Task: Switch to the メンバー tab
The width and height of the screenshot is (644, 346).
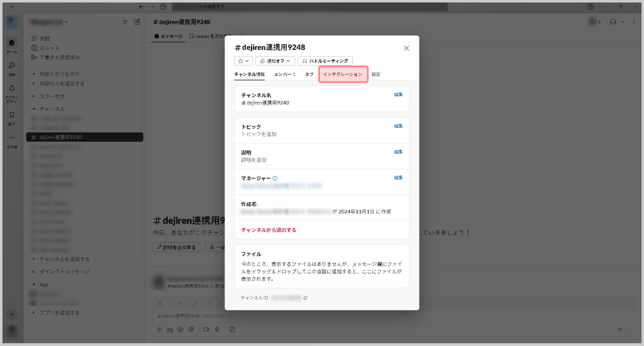Action: pyautogui.click(x=285, y=75)
